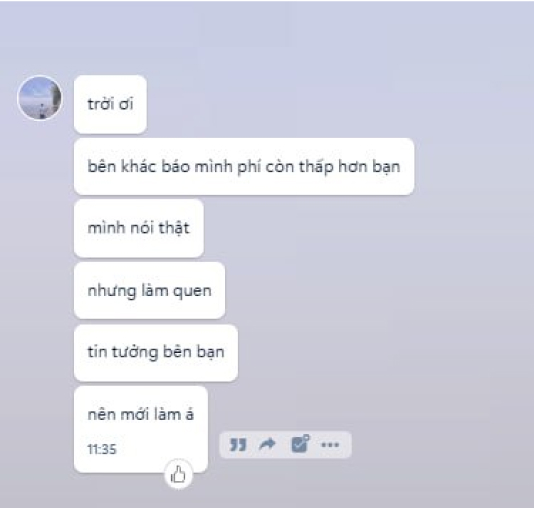Click the 'mình nói thật' message
This screenshot has height=508, width=535.
(x=139, y=228)
